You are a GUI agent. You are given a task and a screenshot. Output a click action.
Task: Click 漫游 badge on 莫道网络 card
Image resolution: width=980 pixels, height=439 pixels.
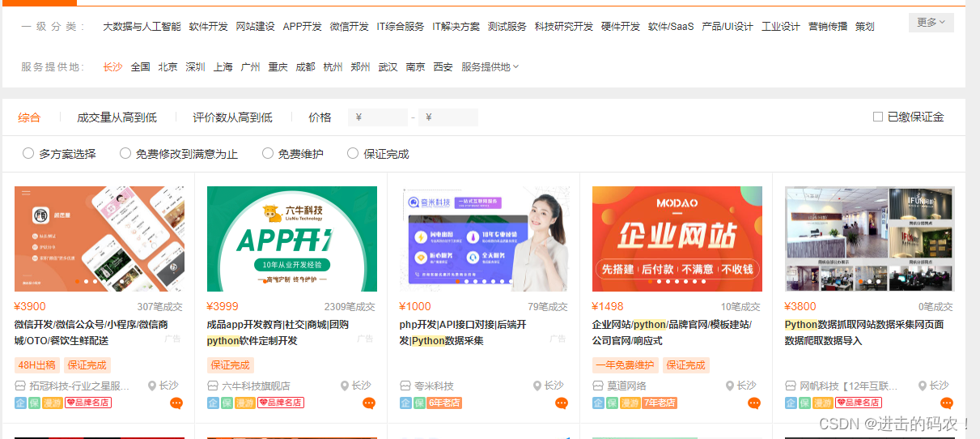tap(629, 403)
